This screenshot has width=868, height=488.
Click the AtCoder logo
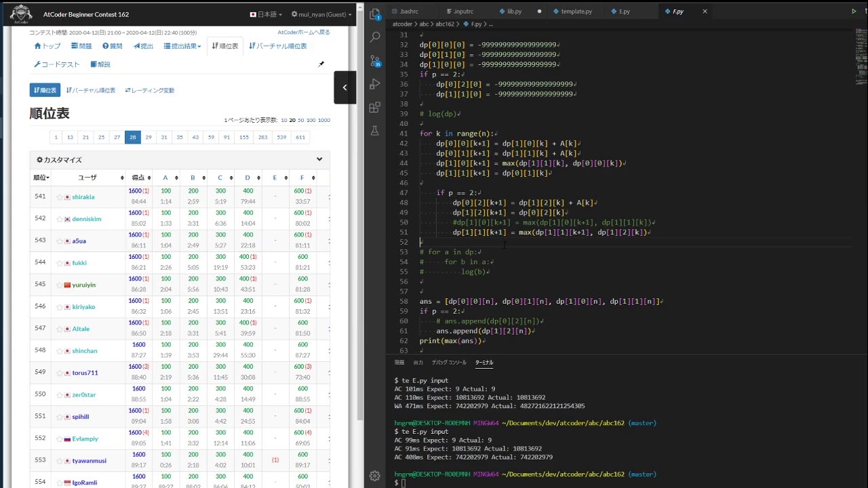click(21, 14)
